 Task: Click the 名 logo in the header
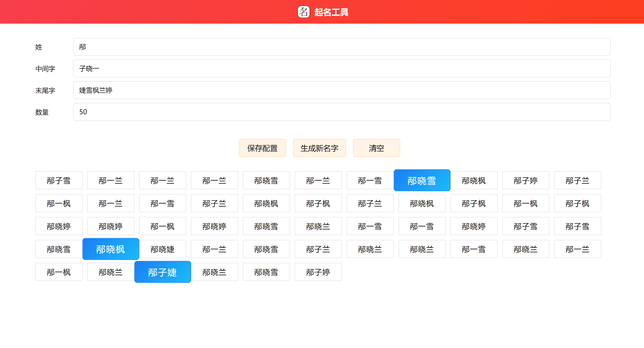[303, 12]
